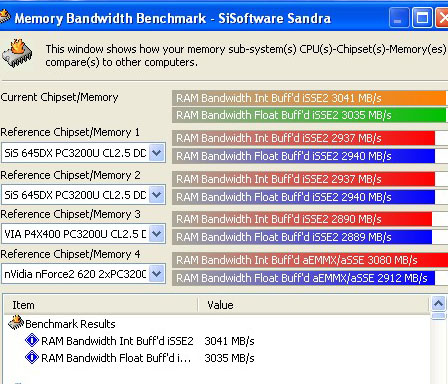The width and height of the screenshot is (448, 384).
Task: Click the results list scrollbar thumb
Action: [x=438, y=316]
